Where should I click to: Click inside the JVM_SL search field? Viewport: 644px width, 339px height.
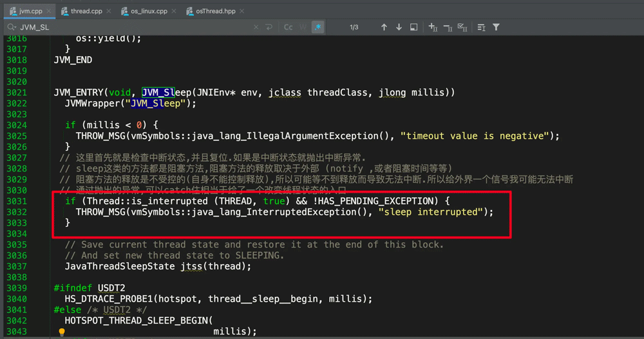click(x=129, y=27)
